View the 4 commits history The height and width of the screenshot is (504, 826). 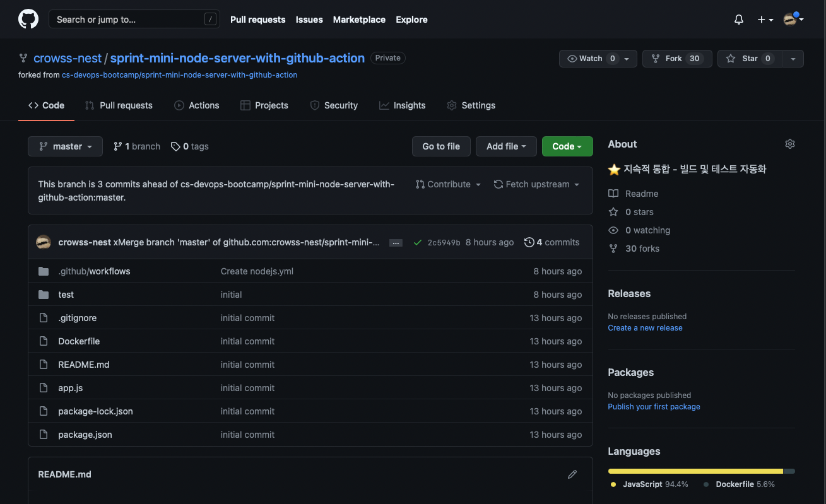(552, 242)
